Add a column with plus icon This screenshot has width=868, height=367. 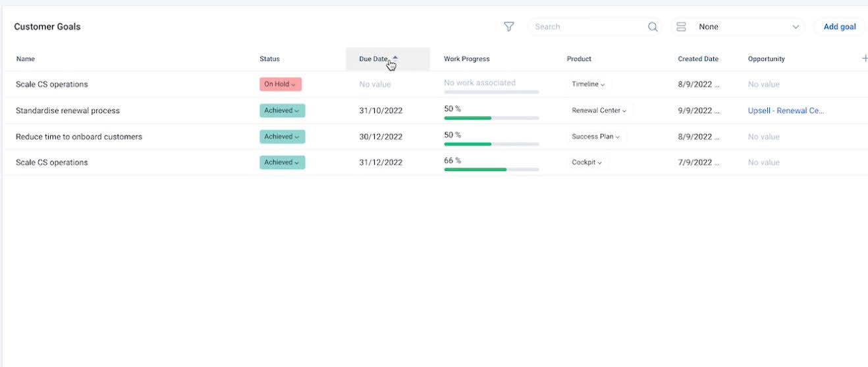click(864, 59)
